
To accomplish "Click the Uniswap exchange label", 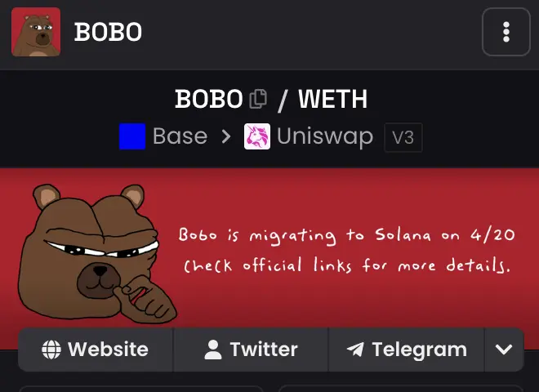I will 325,137.
